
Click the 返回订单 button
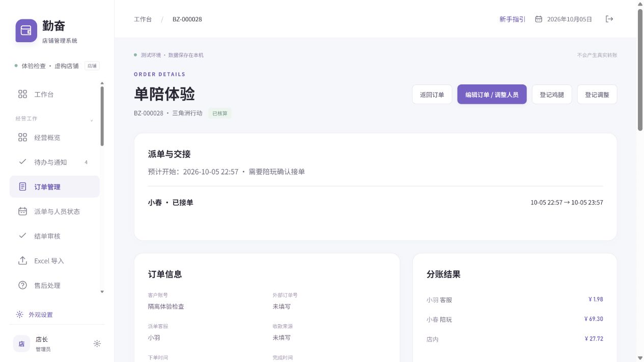click(x=432, y=95)
